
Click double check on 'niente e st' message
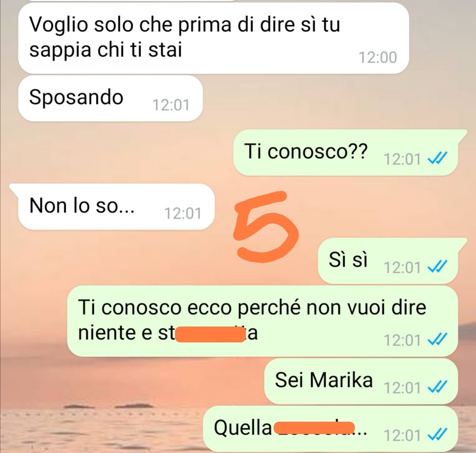tap(437, 339)
